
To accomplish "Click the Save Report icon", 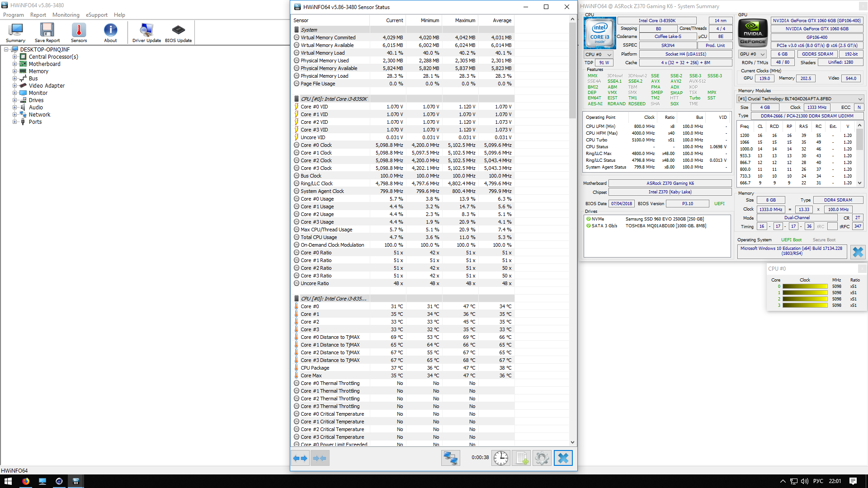I will 47,33.
